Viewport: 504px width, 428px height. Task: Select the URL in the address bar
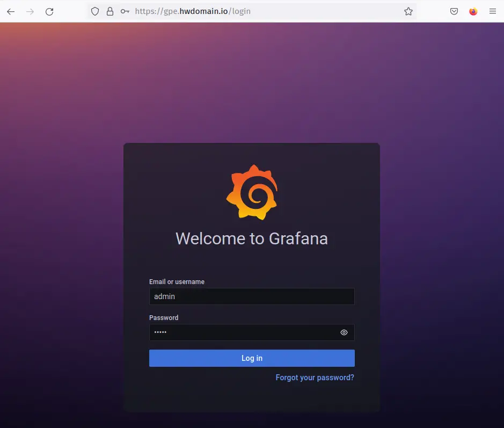[193, 11]
